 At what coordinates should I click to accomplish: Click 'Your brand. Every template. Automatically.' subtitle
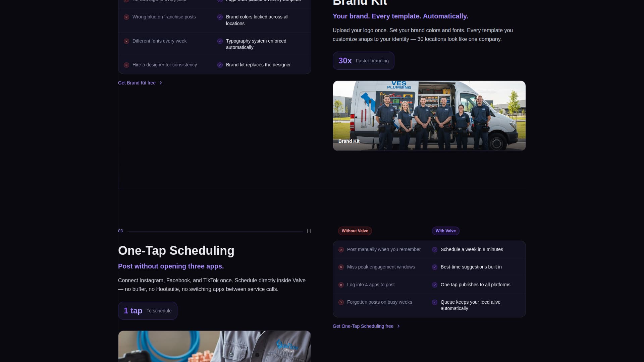pyautogui.click(x=400, y=16)
